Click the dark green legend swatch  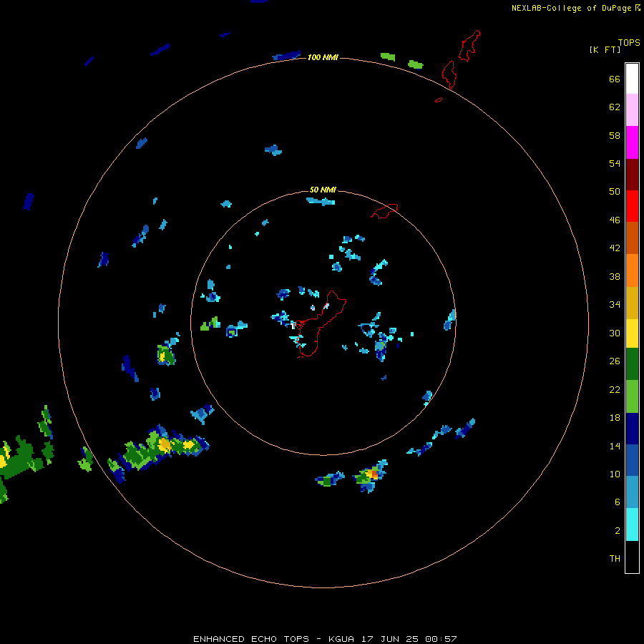pos(632,364)
